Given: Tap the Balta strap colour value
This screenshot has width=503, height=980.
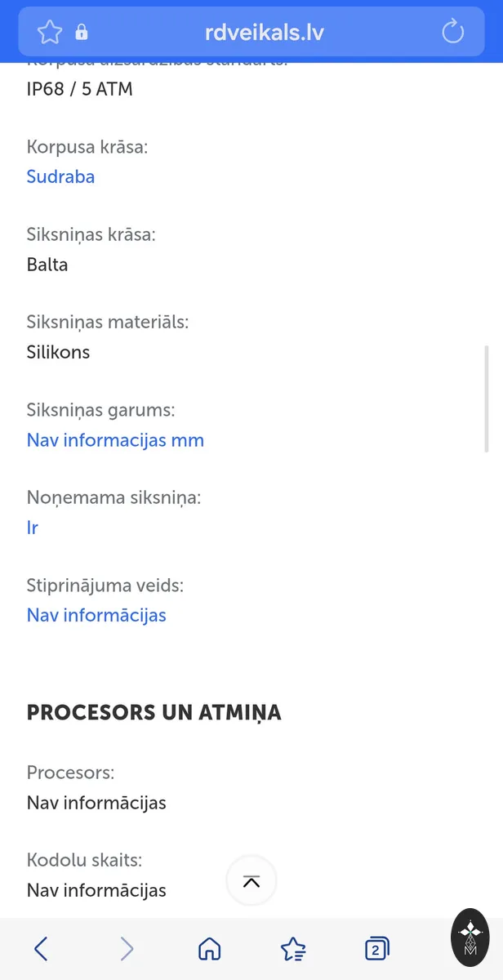Looking at the screenshot, I should [47, 265].
